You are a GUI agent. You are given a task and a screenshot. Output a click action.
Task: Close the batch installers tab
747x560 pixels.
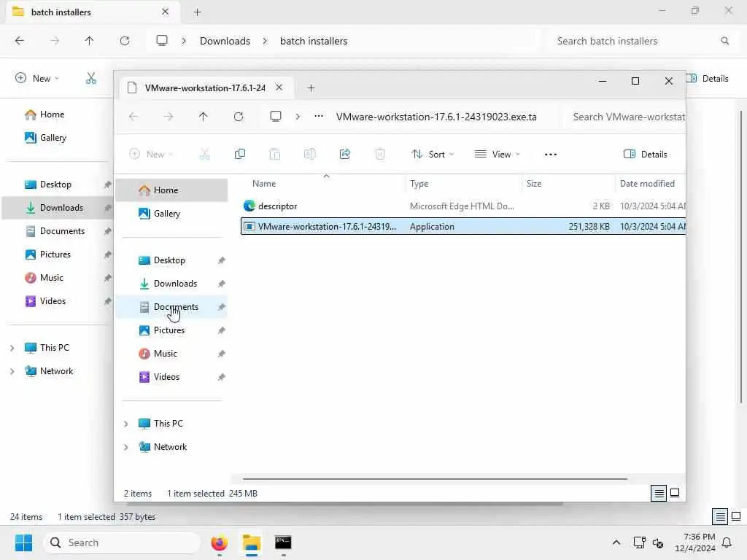point(166,12)
